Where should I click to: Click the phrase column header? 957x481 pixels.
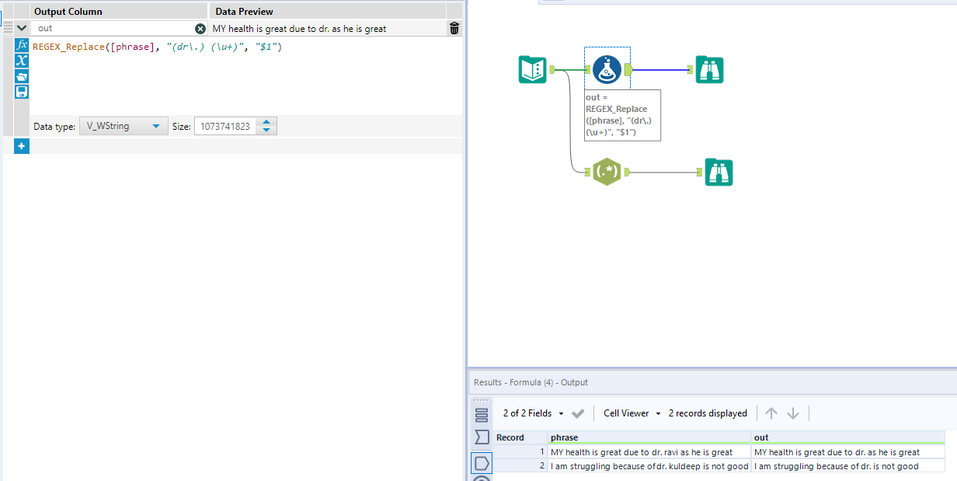pos(649,437)
